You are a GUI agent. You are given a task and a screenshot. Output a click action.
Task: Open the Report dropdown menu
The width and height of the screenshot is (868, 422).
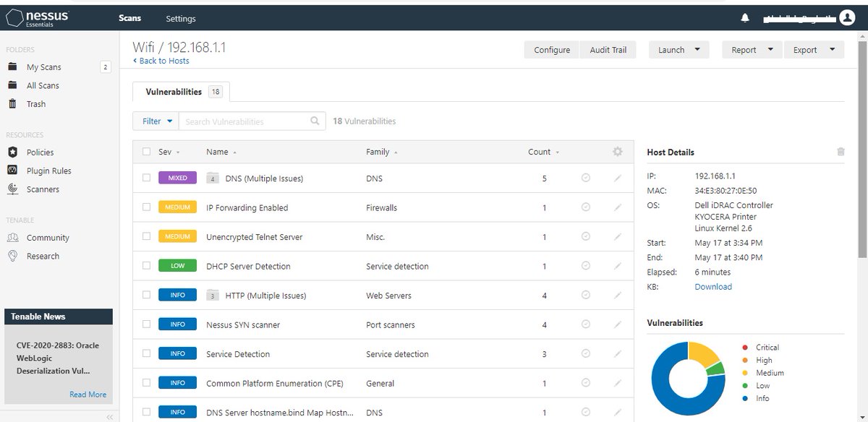[752, 50]
